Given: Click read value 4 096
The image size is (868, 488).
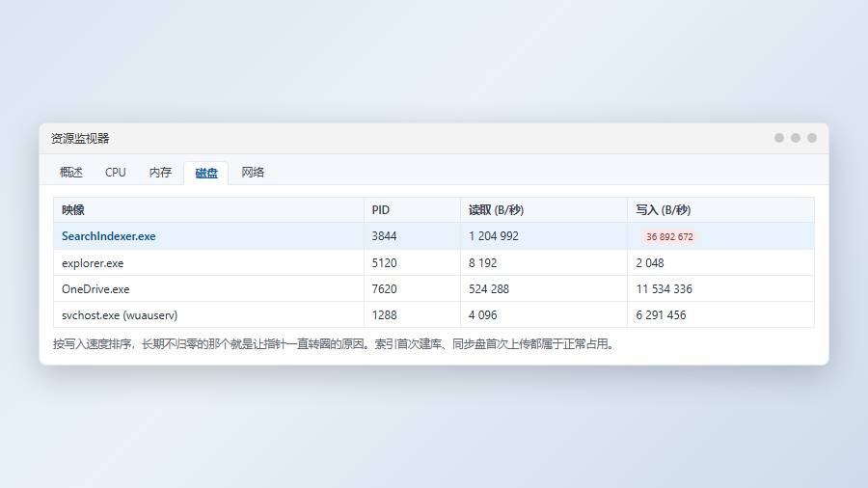Looking at the screenshot, I should click(x=483, y=315).
